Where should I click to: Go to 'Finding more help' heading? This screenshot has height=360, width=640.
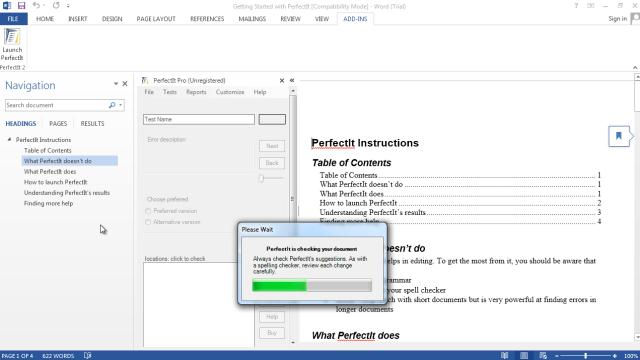coord(48,204)
